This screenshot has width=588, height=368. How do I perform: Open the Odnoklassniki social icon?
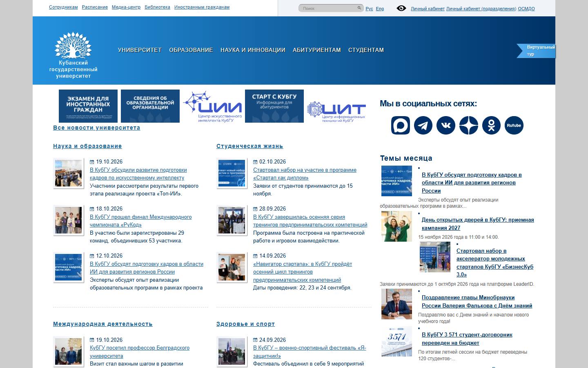pos(491,126)
